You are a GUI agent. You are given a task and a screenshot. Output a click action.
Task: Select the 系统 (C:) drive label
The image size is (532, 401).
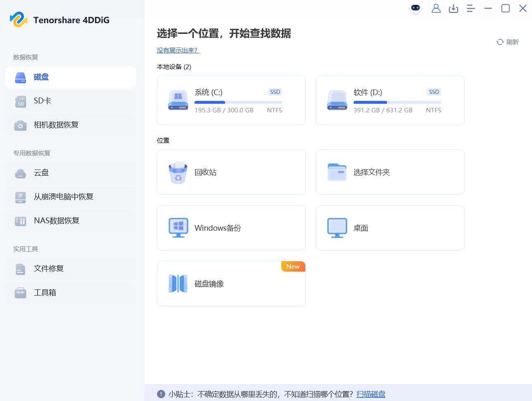[209, 93]
